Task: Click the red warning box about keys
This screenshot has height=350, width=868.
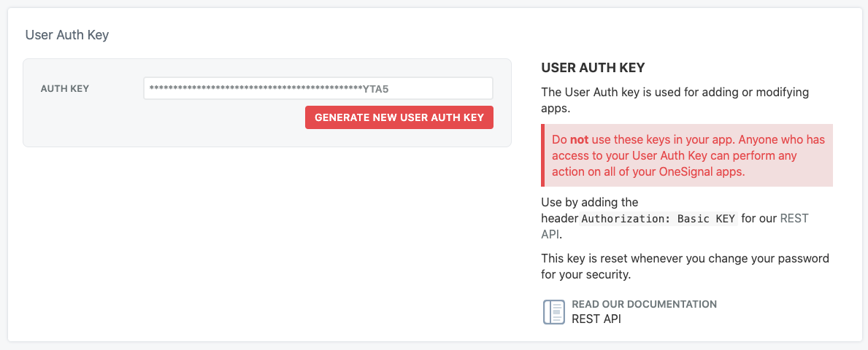Action: point(687,155)
